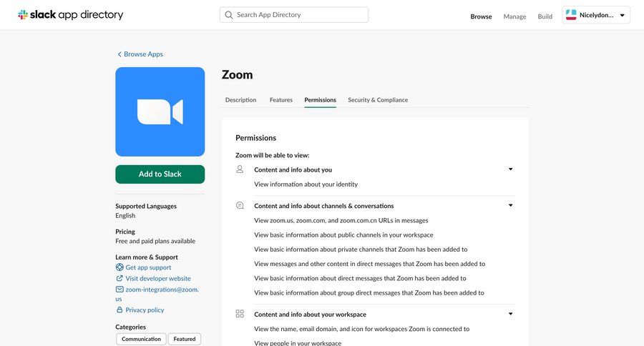The image size is (644, 346).
Task: Click "Free and paid plans available" pricing text
Action: [155, 241]
